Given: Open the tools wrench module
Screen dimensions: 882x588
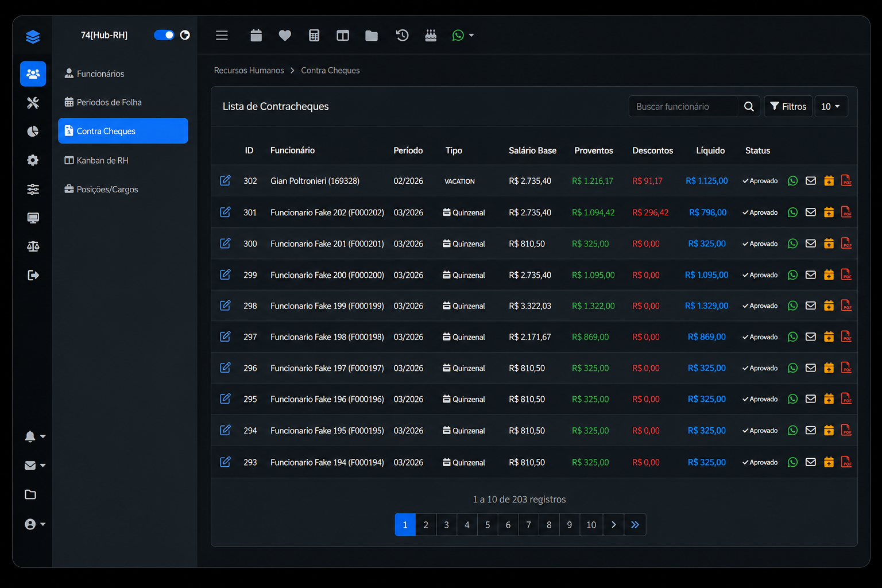Looking at the screenshot, I should (x=33, y=103).
